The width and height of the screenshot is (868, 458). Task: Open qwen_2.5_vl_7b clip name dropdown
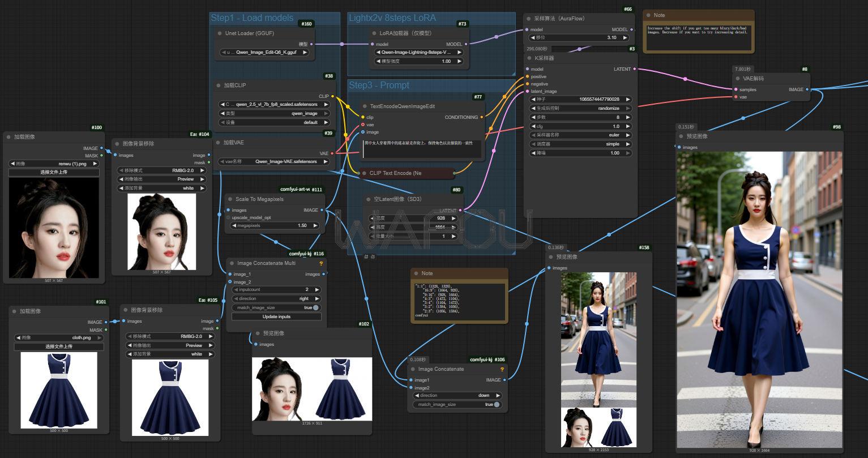tap(275, 104)
